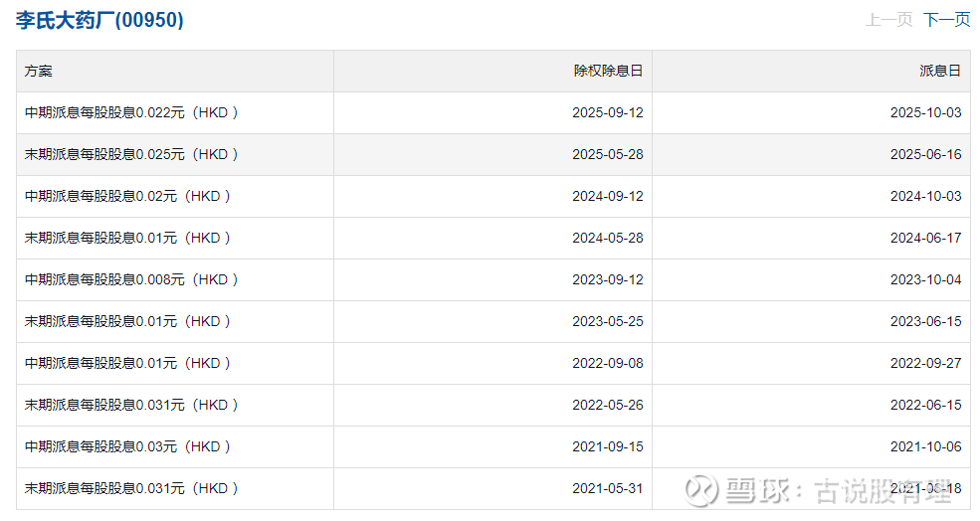The height and width of the screenshot is (521, 980).
Task: Click the 除权除息日 column header
Action: 608,72
